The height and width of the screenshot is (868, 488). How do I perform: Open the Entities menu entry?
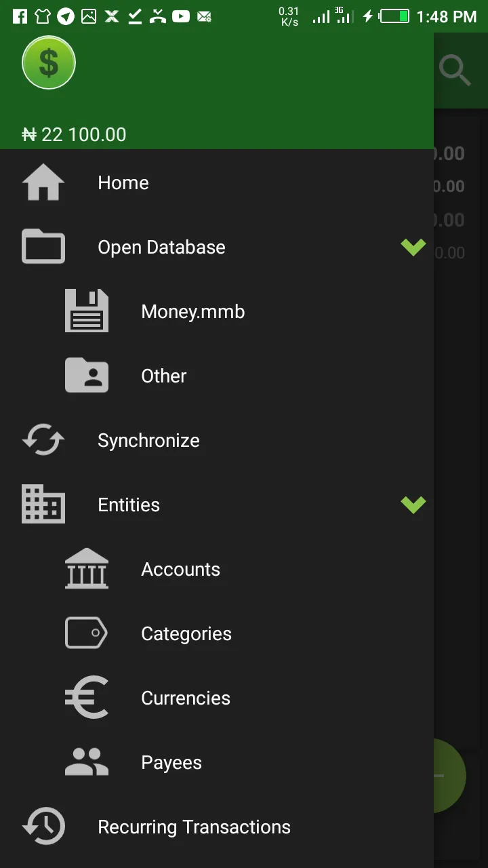coord(129,505)
